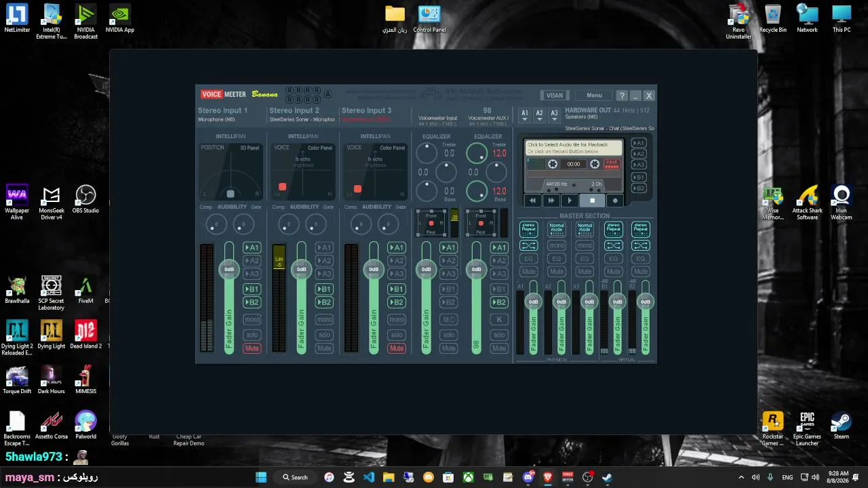Open OBS Studio desktop icon
The height and width of the screenshot is (488, 868).
click(85, 200)
